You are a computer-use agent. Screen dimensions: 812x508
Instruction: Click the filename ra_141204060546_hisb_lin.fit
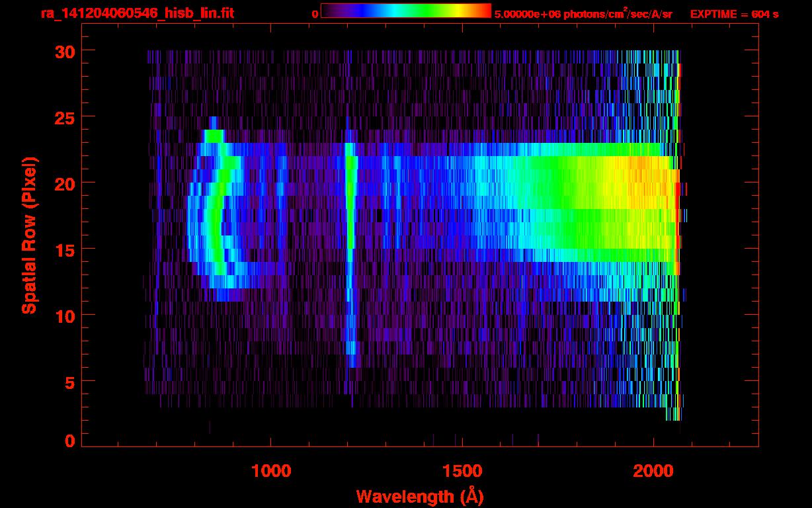click(x=136, y=13)
